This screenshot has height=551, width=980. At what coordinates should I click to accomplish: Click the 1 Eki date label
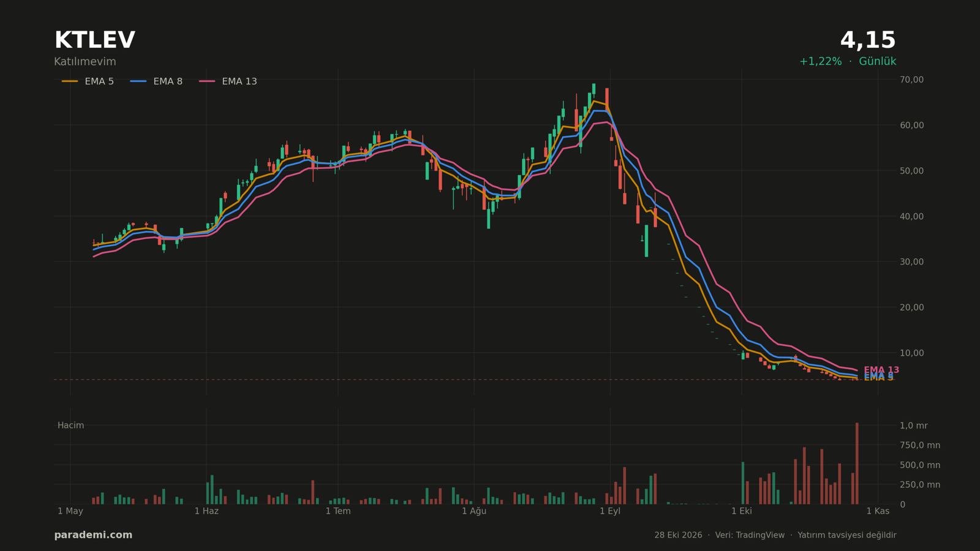[x=742, y=511]
